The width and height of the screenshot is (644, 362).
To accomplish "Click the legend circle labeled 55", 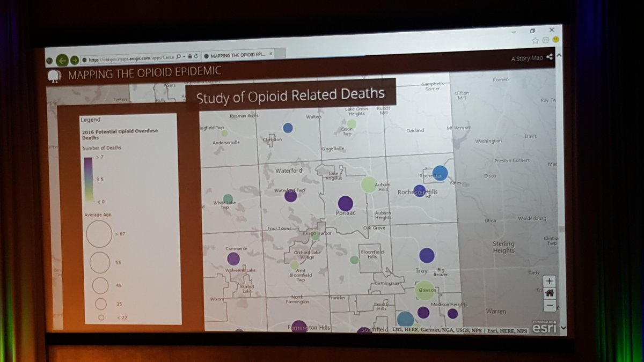I will [100, 263].
